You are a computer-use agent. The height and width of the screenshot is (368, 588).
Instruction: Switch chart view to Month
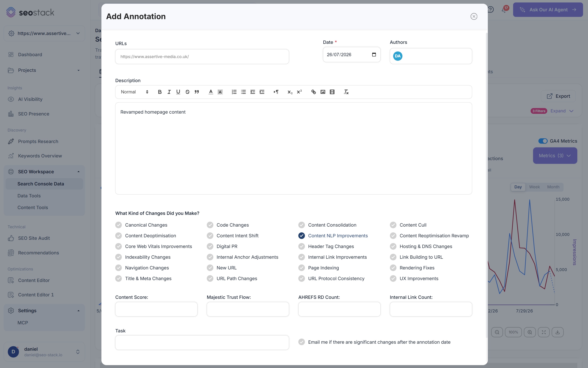(553, 187)
